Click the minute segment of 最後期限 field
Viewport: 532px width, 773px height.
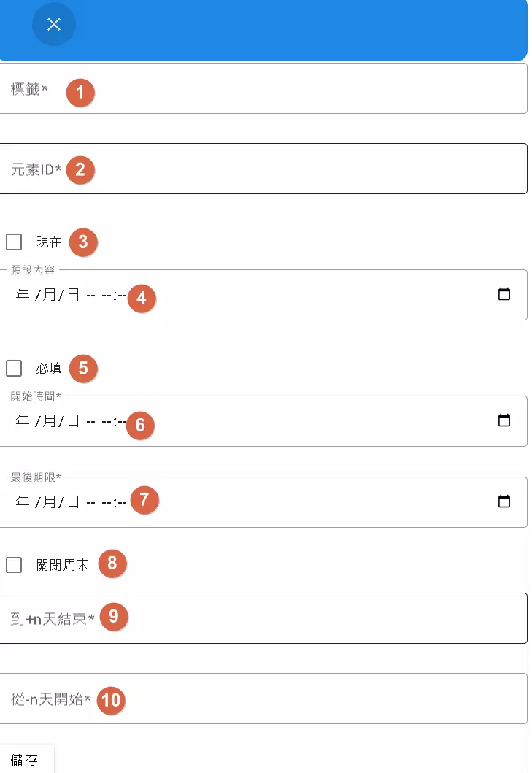121,501
